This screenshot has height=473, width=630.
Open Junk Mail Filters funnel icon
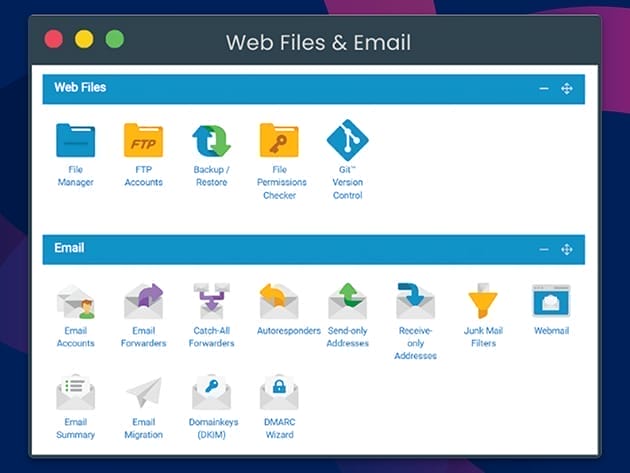click(483, 301)
